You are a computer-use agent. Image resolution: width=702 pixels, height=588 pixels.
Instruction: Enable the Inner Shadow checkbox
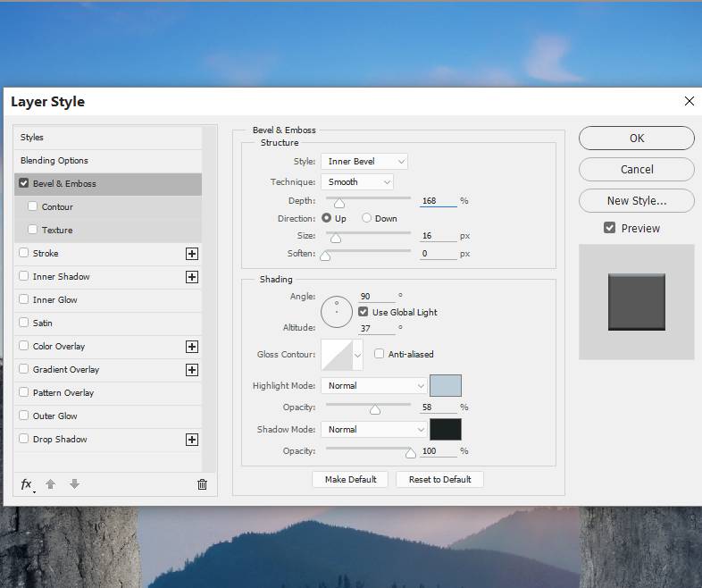(24, 276)
